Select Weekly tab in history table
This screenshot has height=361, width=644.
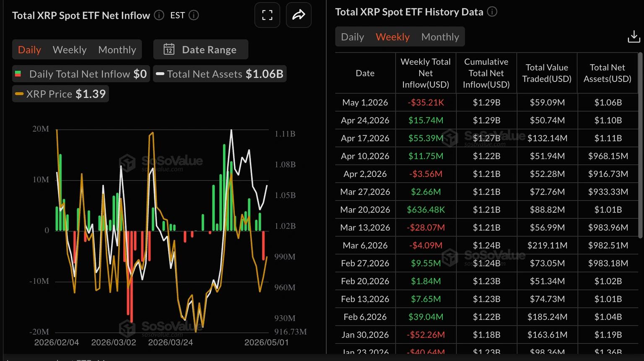point(392,37)
